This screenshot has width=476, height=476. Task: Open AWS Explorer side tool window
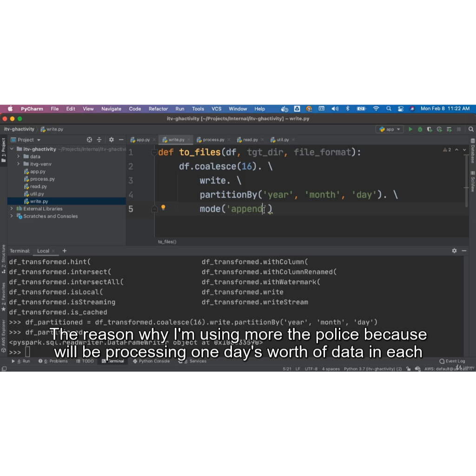click(x=4, y=336)
